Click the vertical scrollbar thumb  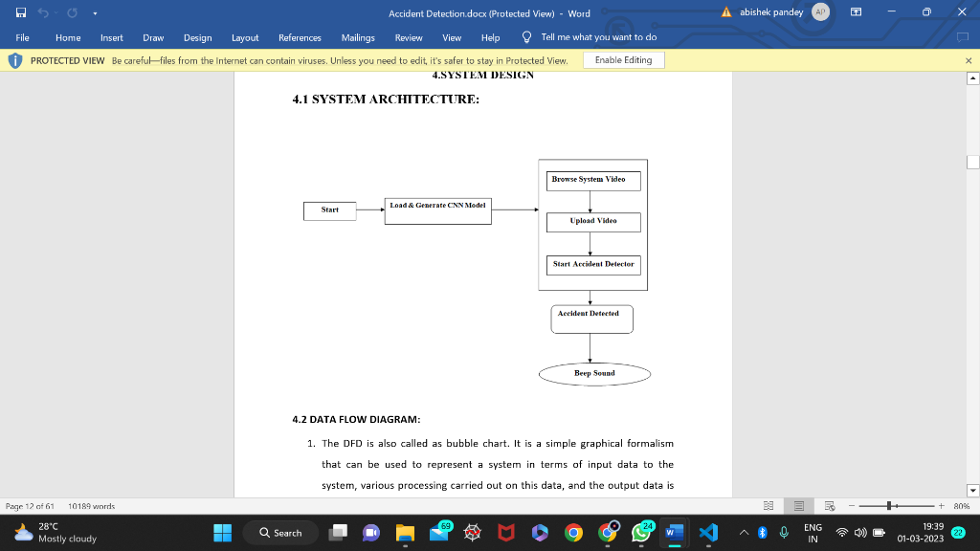pyautogui.click(x=972, y=162)
